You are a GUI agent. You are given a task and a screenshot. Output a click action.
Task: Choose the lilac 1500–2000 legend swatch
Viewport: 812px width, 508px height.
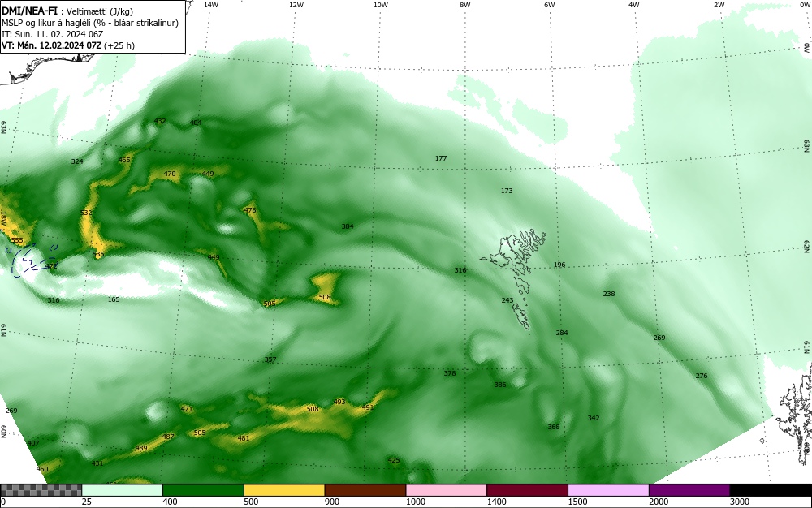pyautogui.click(x=608, y=490)
